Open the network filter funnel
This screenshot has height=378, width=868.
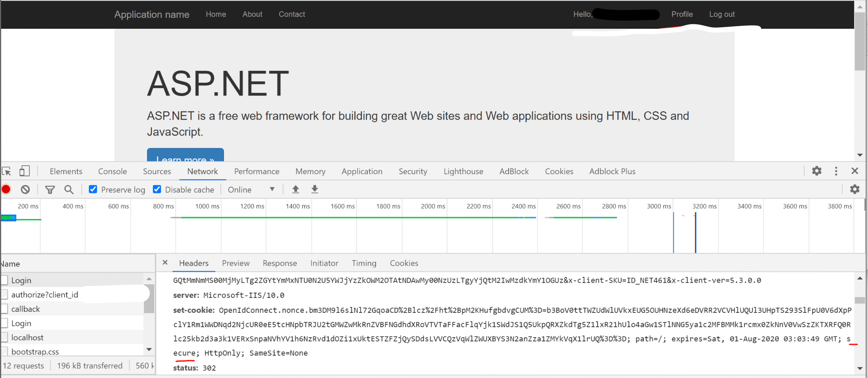pyautogui.click(x=50, y=190)
